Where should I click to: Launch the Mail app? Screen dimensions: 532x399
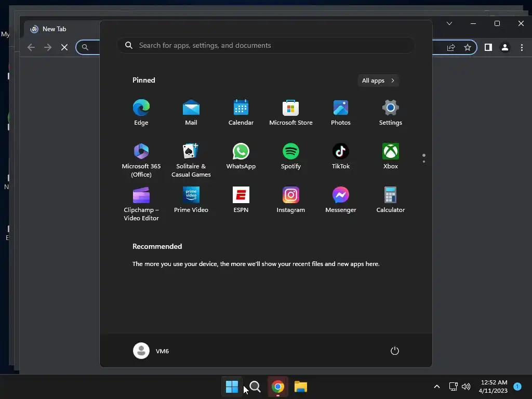(x=191, y=113)
